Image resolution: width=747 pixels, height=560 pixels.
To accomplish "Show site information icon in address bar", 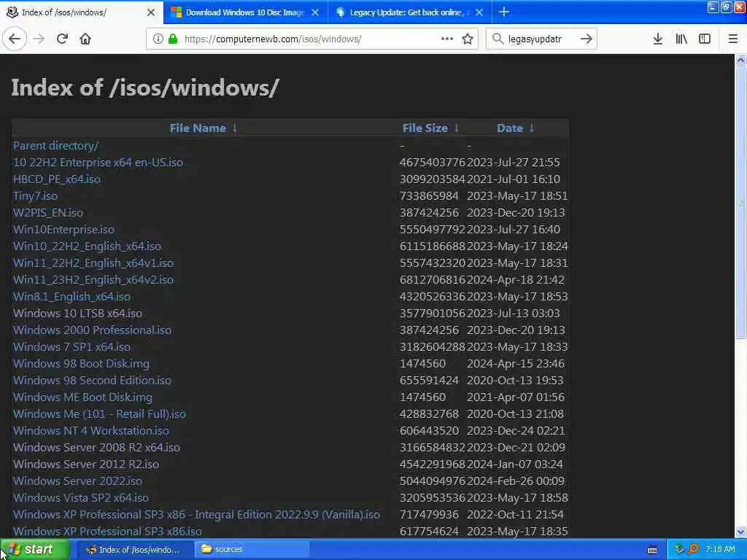I will [x=158, y=39].
